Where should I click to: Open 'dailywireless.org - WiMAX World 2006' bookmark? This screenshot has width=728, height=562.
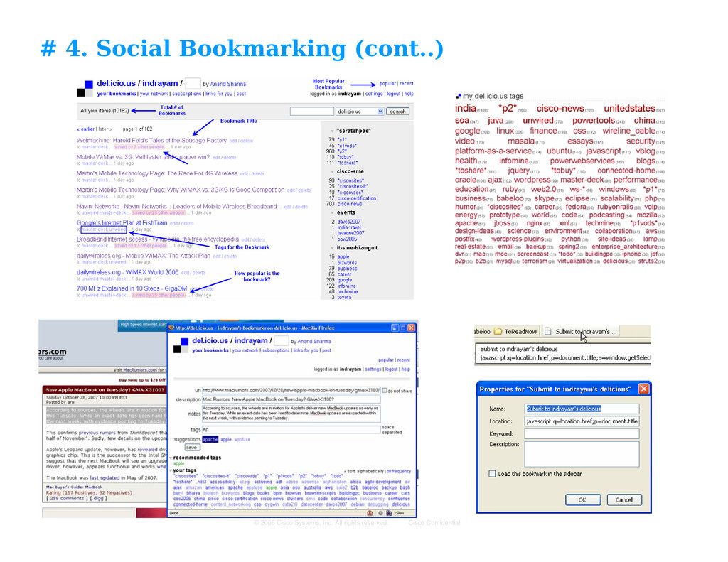[127, 272]
